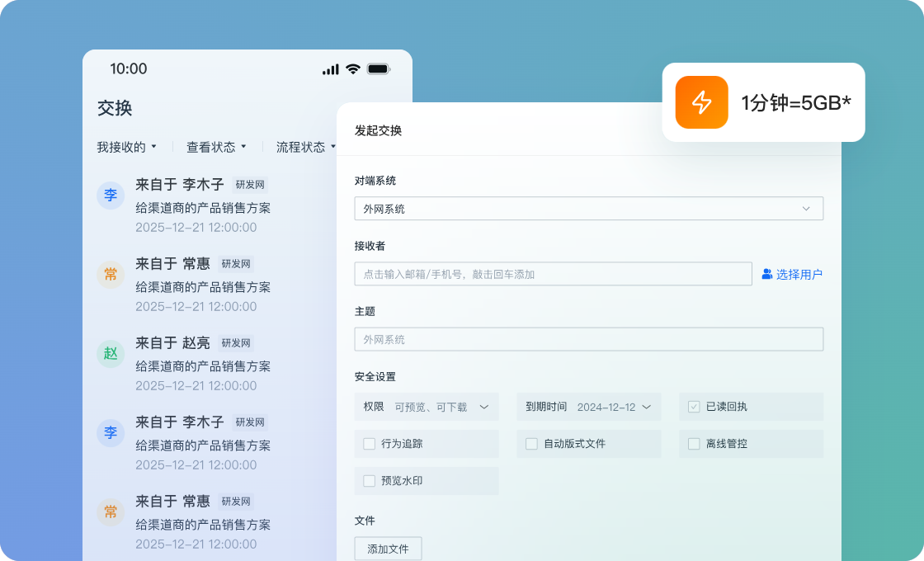Click the orange lightning bolt icon

701,102
